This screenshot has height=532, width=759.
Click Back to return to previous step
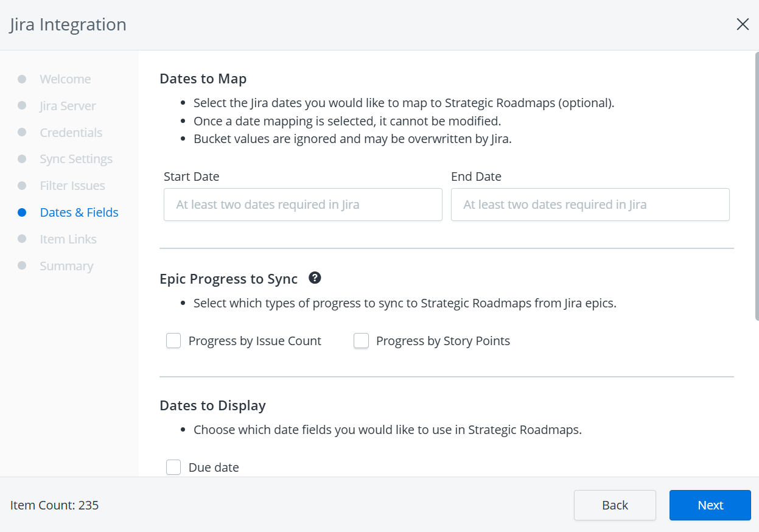coord(615,505)
